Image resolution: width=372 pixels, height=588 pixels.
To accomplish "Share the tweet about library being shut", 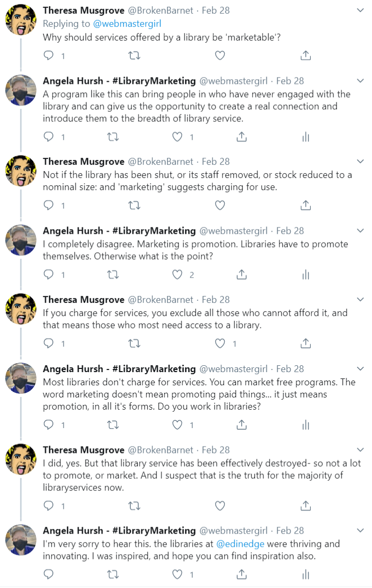I will pos(305,205).
